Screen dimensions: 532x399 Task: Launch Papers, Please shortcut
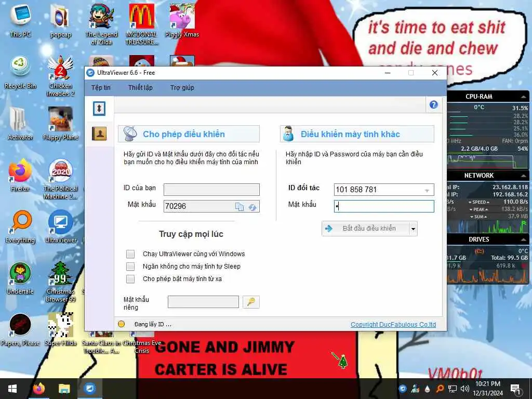tap(20, 329)
